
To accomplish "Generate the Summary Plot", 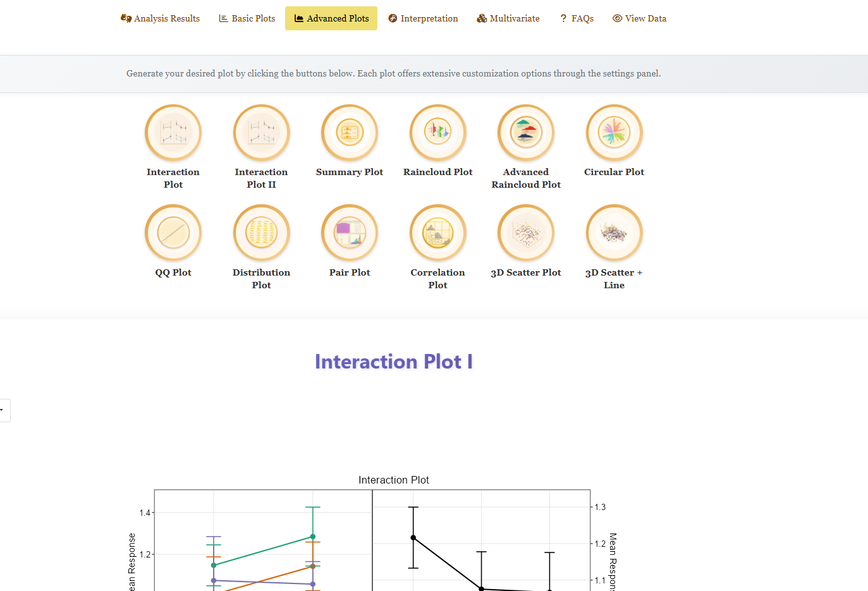I will [350, 133].
